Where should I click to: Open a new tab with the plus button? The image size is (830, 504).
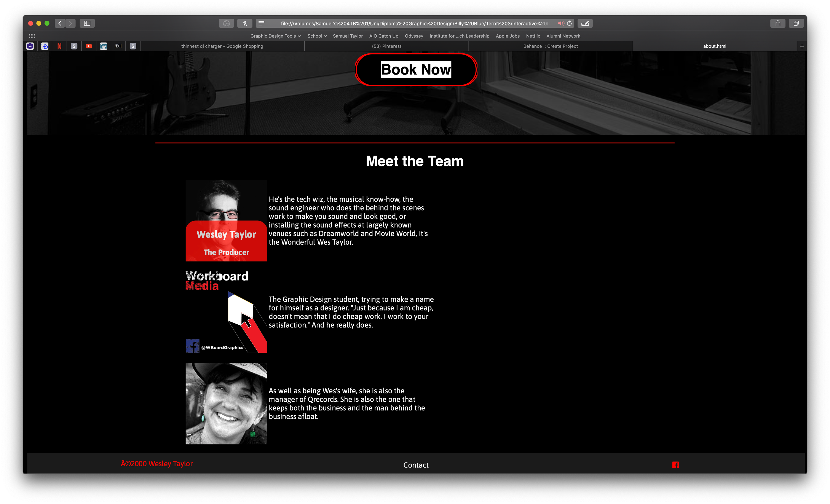(x=802, y=46)
